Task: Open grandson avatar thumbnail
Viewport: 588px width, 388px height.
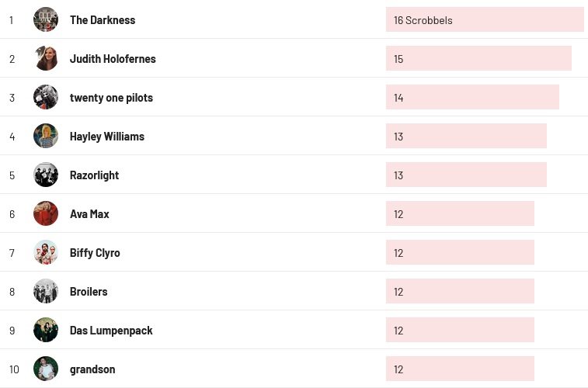Action: (x=46, y=369)
